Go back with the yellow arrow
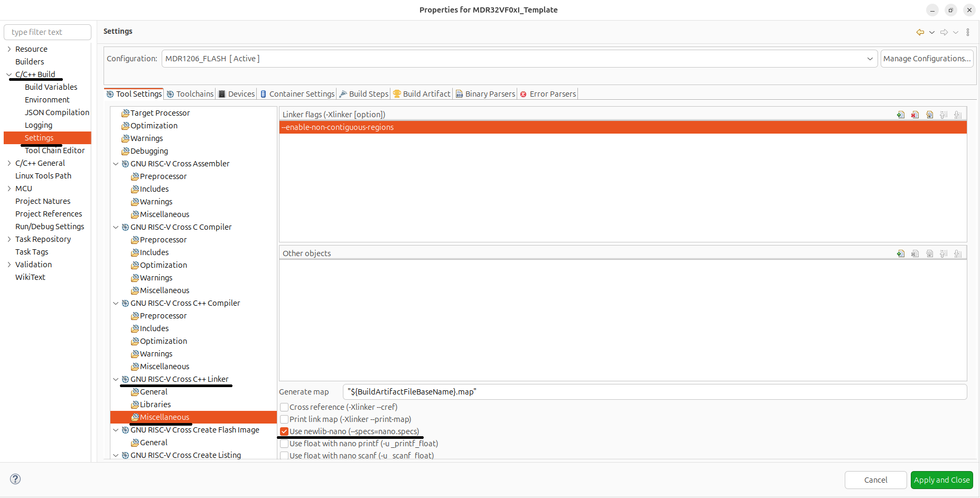 pos(920,32)
